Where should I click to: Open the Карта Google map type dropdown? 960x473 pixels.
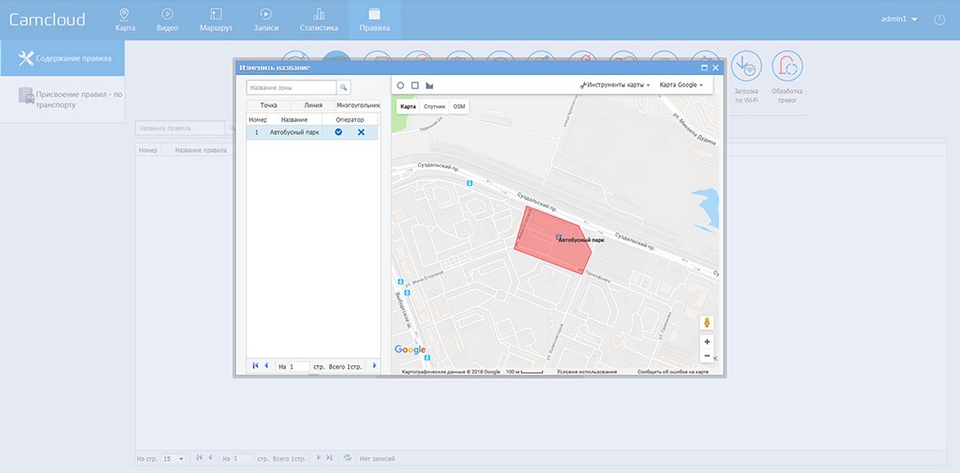point(681,86)
